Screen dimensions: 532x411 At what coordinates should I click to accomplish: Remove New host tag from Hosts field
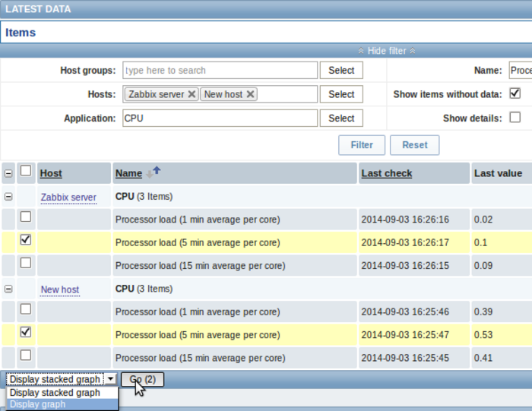(x=251, y=94)
